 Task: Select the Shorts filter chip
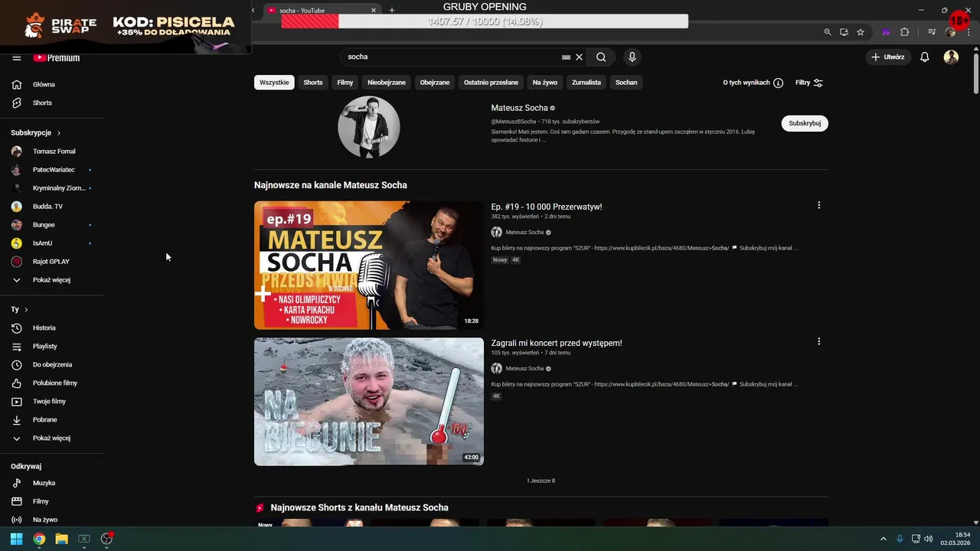pyautogui.click(x=313, y=83)
